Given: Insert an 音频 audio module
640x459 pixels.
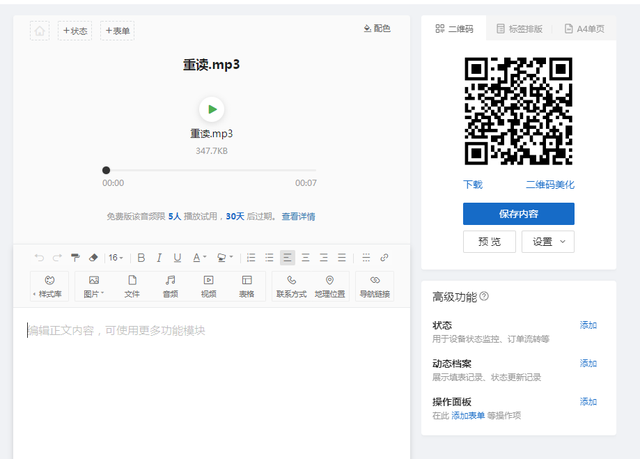Looking at the screenshot, I should pyautogui.click(x=171, y=286).
